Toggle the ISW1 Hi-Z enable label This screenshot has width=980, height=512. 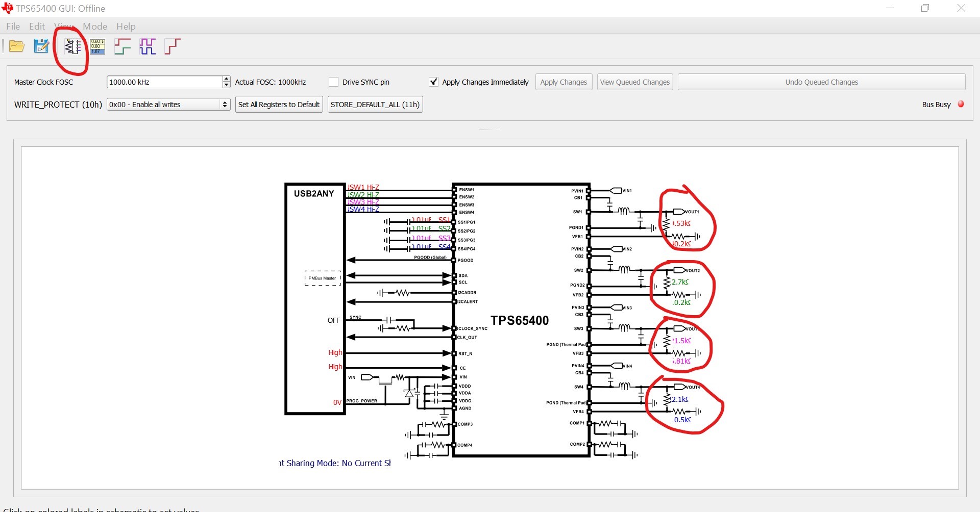click(363, 187)
